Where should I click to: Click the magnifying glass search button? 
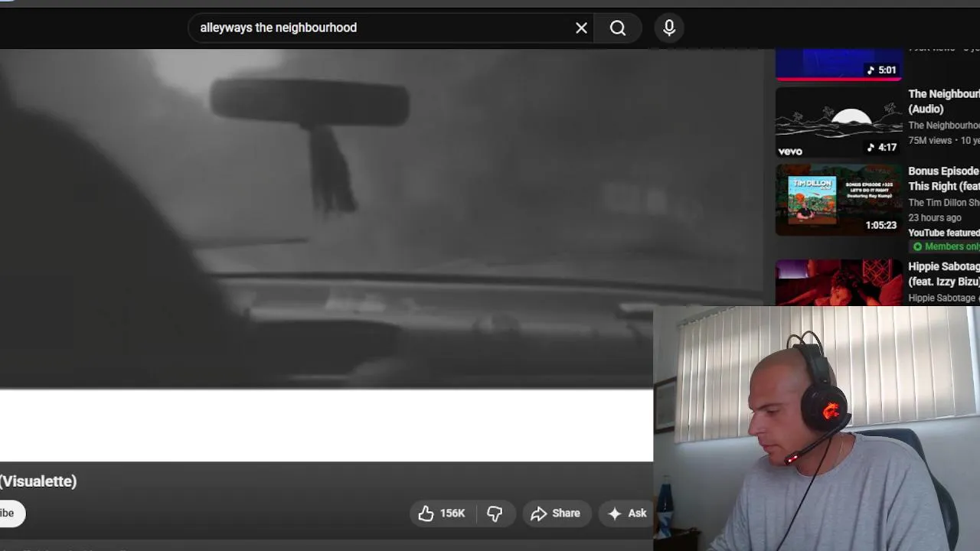click(x=618, y=28)
